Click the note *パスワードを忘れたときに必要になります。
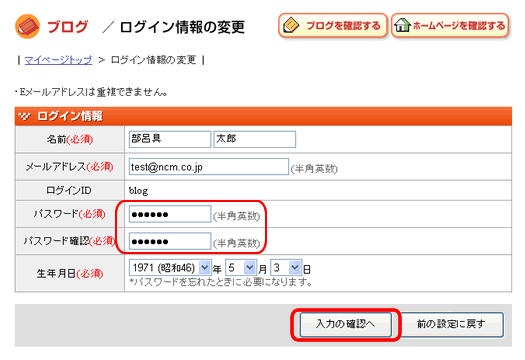 221,282
